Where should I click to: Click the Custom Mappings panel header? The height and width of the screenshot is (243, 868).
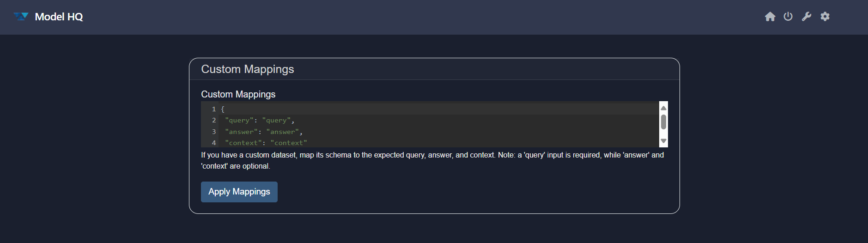(x=248, y=69)
